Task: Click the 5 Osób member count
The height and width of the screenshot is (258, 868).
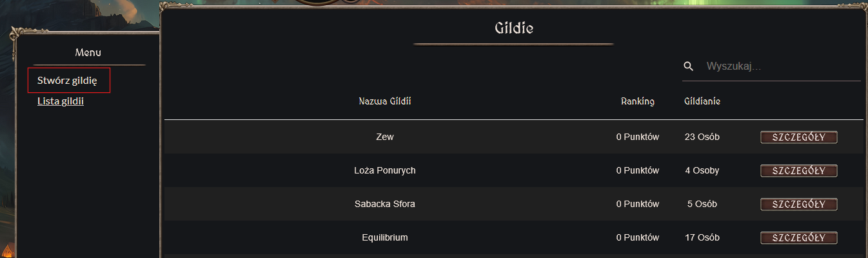Action: [x=702, y=204]
